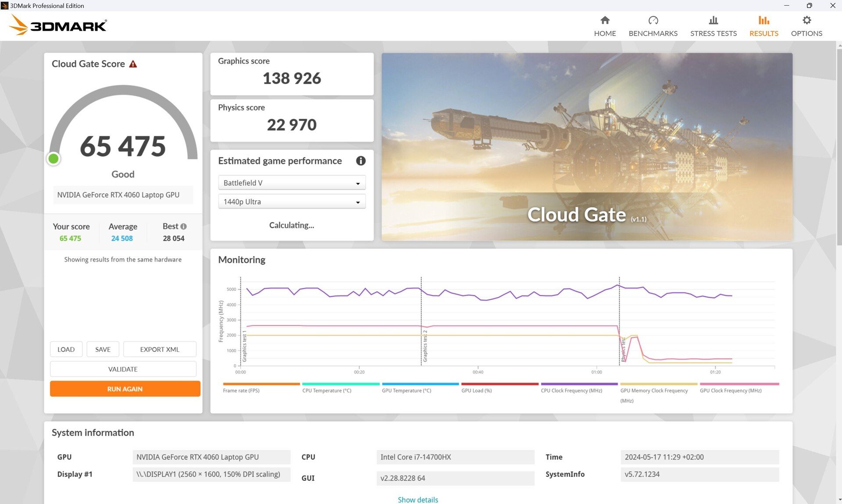Click the scrollbar down arrow
Screen dimensions: 842x504
point(839,500)
